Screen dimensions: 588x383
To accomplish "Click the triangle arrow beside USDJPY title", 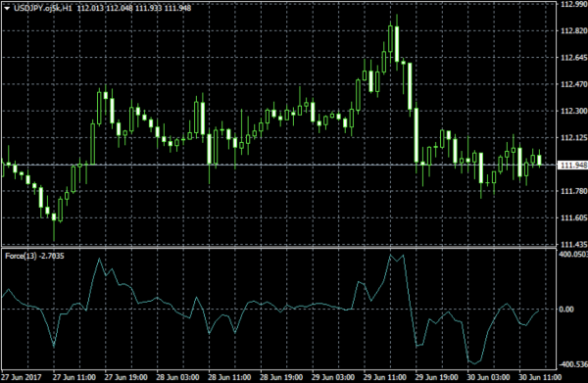I will click(x=7, y=8).
